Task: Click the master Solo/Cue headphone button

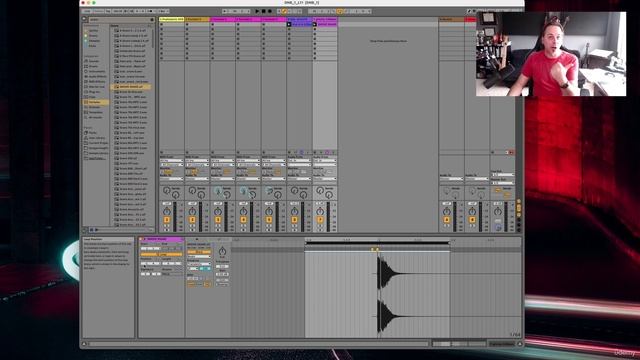Action: (498, 227)
